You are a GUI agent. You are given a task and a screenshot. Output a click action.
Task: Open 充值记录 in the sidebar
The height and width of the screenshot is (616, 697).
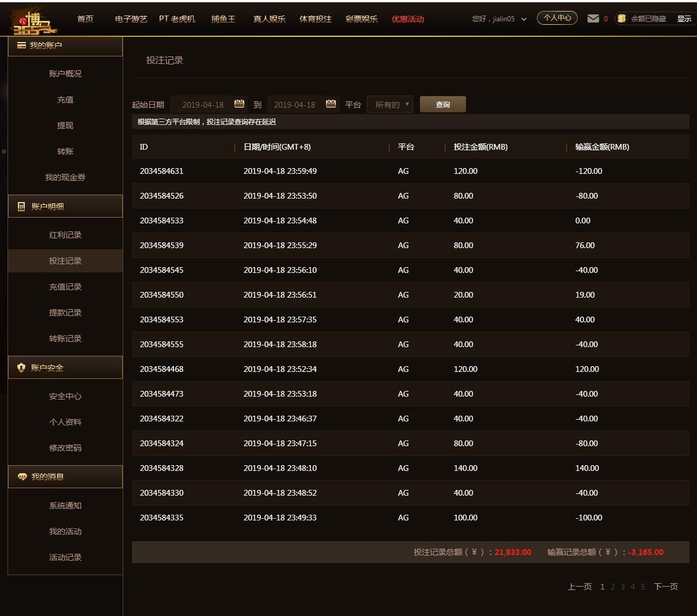(65, 287)
